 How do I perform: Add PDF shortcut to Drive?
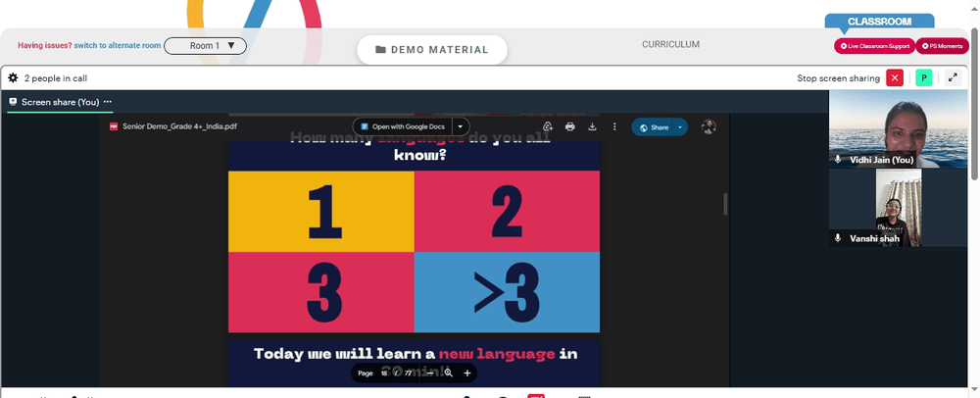click(548, 126)
